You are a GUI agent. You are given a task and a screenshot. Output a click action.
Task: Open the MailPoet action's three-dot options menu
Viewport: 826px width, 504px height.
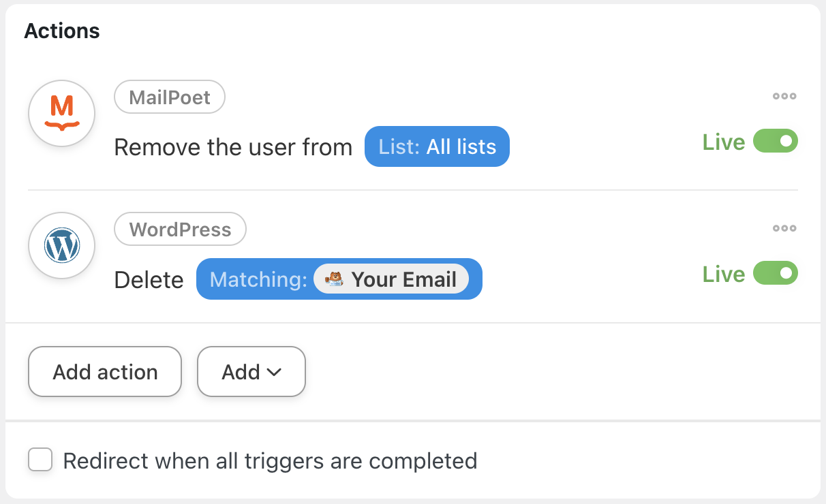(x=784, y=96)
